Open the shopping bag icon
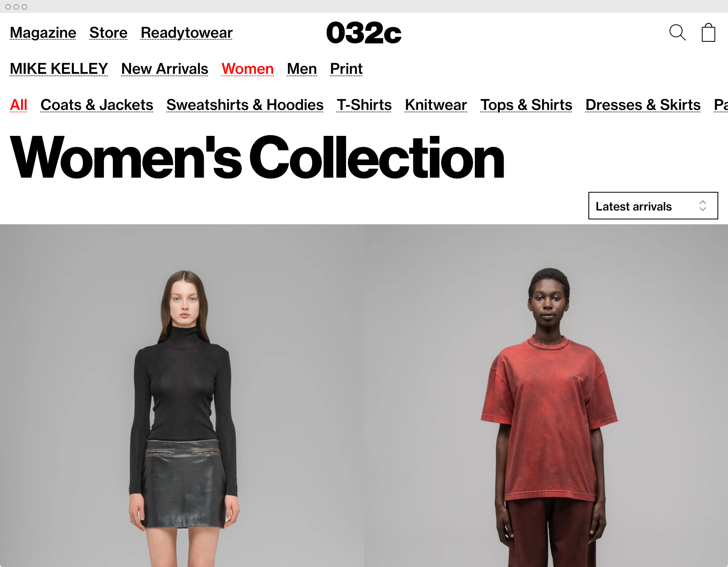This screenshot has height=567, width=728. [x=709, y=32]
